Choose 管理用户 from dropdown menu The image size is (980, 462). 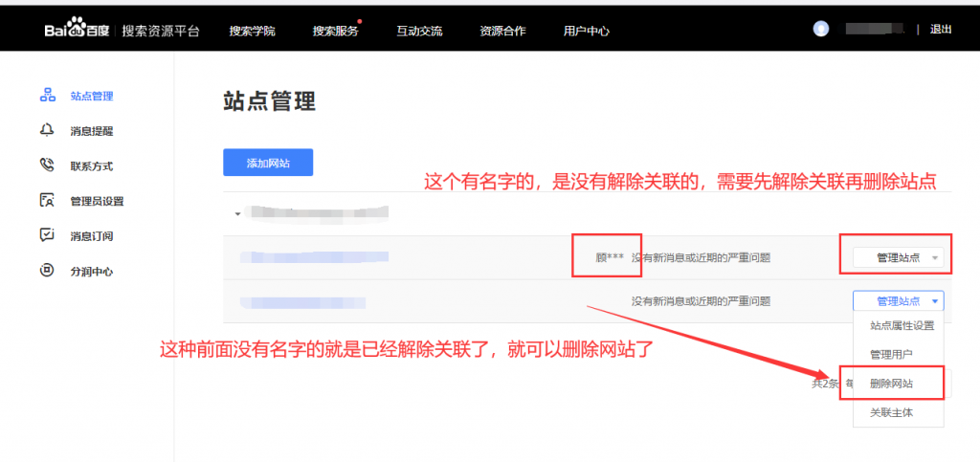click(x=891, y=354)
